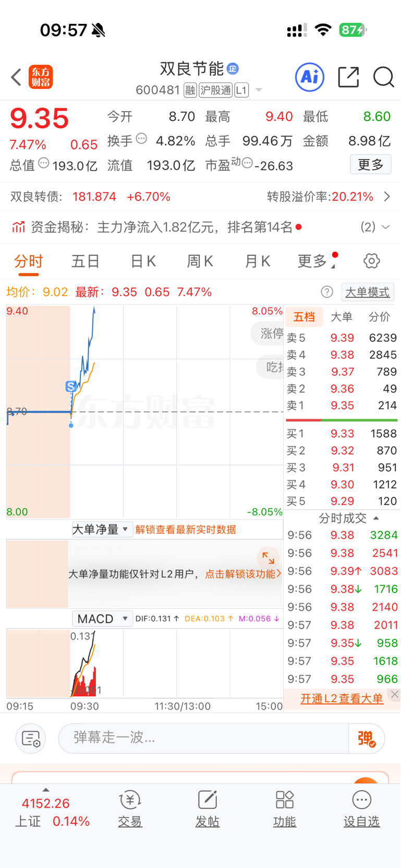401x868 pixels.
Task: Click the 买5 row at 9.29
Action: click(x=342, y=501)
